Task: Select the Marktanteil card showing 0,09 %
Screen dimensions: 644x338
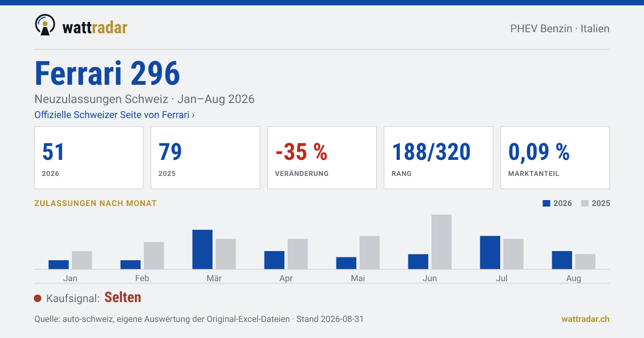Action: [555, 158]
